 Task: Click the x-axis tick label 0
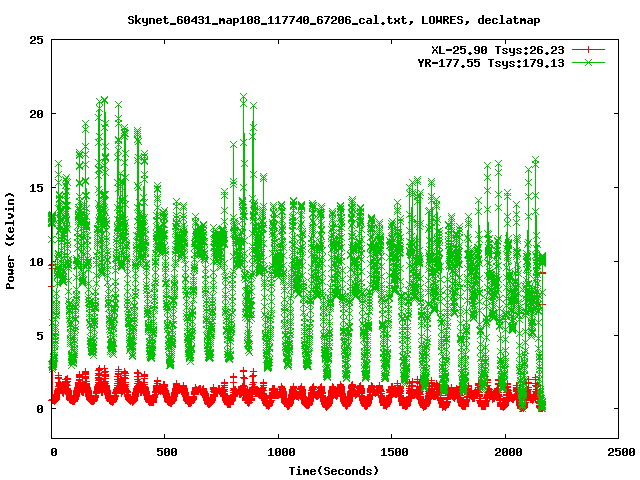pos(54,452)
